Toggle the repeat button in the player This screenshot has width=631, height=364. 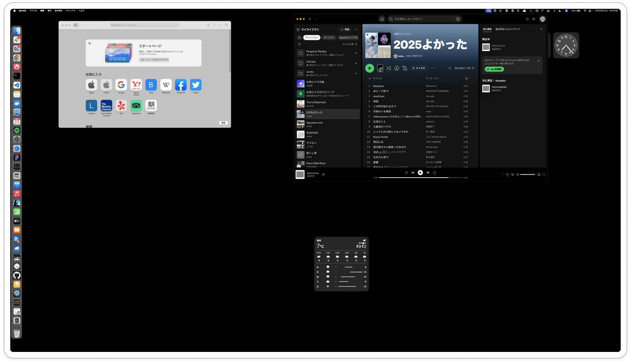pyautogui.click(x=434, y=172)
